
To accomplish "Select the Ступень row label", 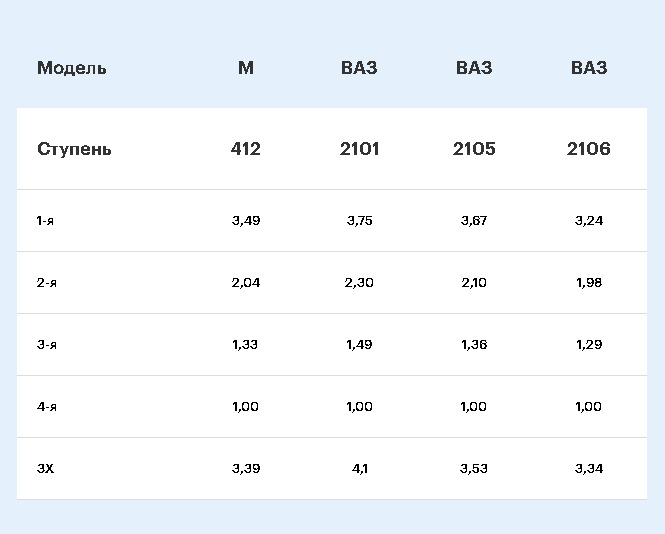I will [74, 149].
